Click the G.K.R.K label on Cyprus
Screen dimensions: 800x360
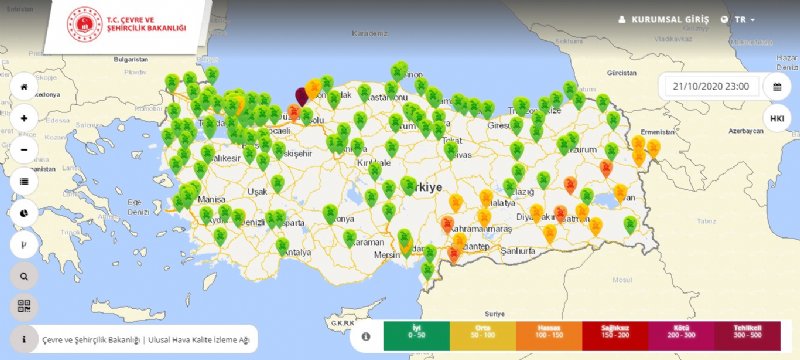click(x=342, y=324)
